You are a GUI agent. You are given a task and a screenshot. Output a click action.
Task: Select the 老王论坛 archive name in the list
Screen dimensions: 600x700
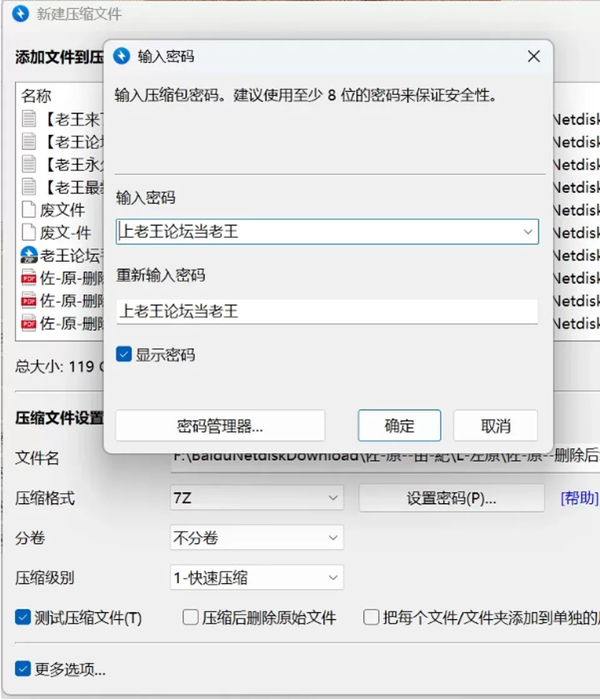click(71, 256)
